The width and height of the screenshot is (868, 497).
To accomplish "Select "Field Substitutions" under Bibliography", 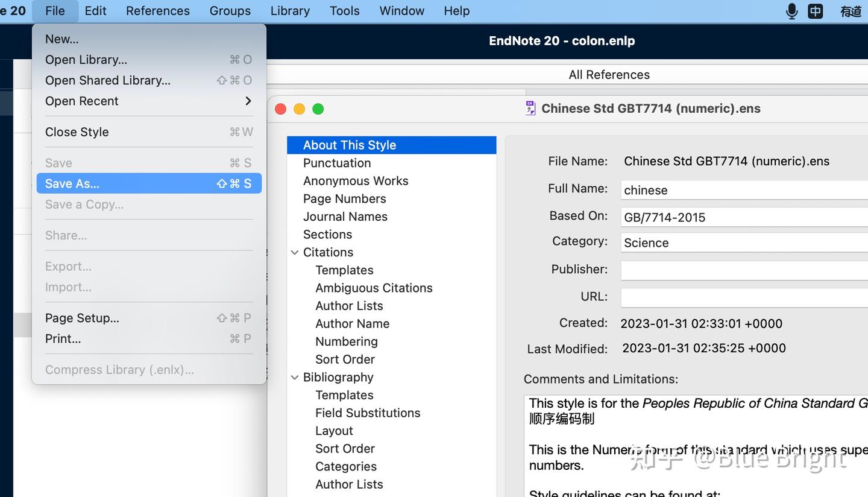I will [x=368, y=413].
